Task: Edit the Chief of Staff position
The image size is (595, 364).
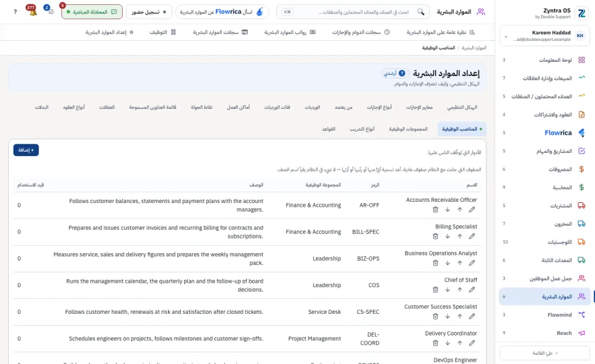Action: pos(472,290)
